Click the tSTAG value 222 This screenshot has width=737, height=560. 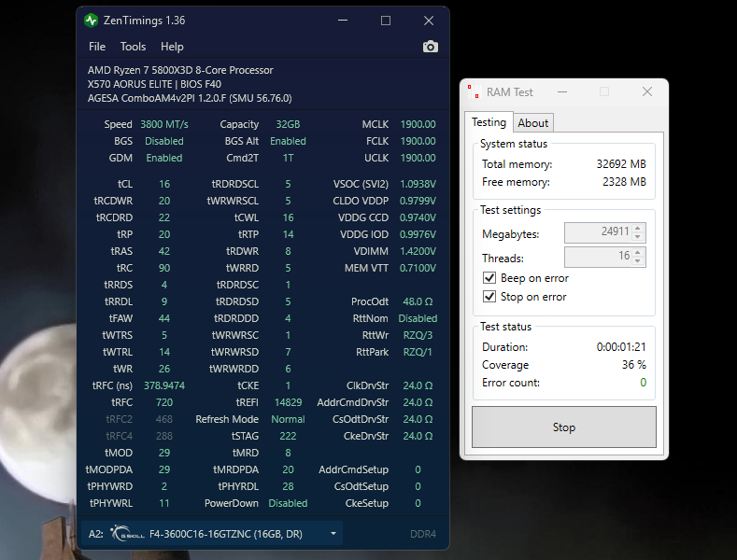point(288,436)
